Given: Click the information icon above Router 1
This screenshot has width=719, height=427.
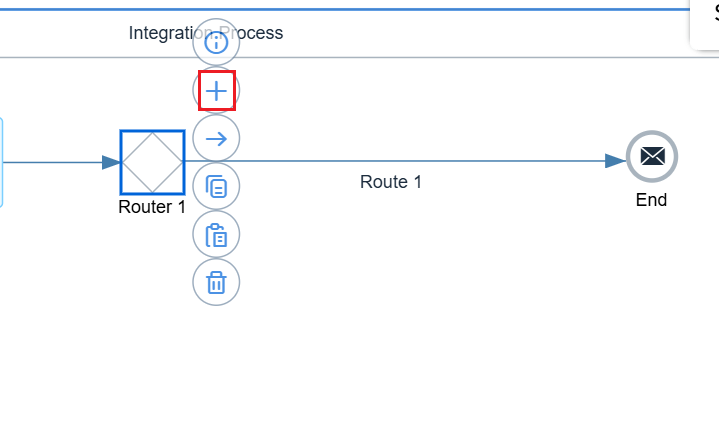Looking at the screenshot, I should (x=216, y=43).
